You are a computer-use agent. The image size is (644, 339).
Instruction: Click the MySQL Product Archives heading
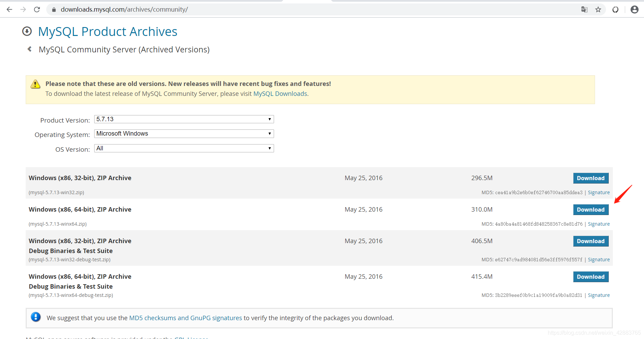[108, 32]
